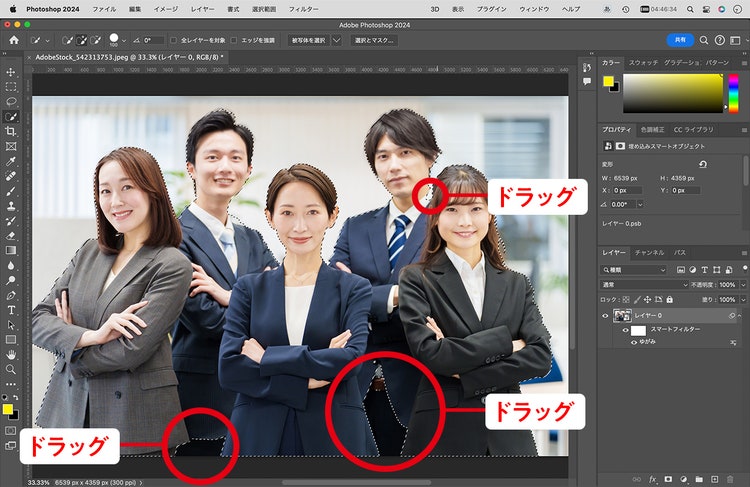Image resolution: width=750 pixels, height=487 pixels.
Task: Select the Dodge tool
Action: click(11, 280)
